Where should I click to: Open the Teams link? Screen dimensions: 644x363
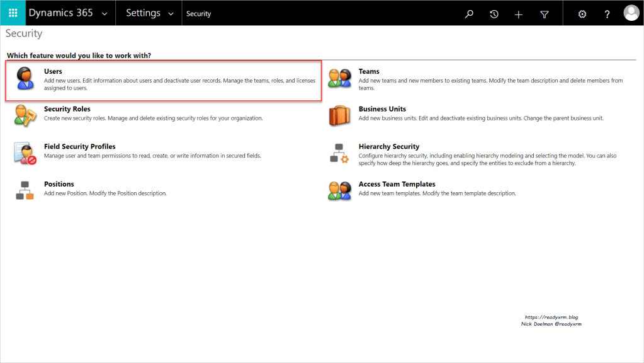tap(369, 71)
